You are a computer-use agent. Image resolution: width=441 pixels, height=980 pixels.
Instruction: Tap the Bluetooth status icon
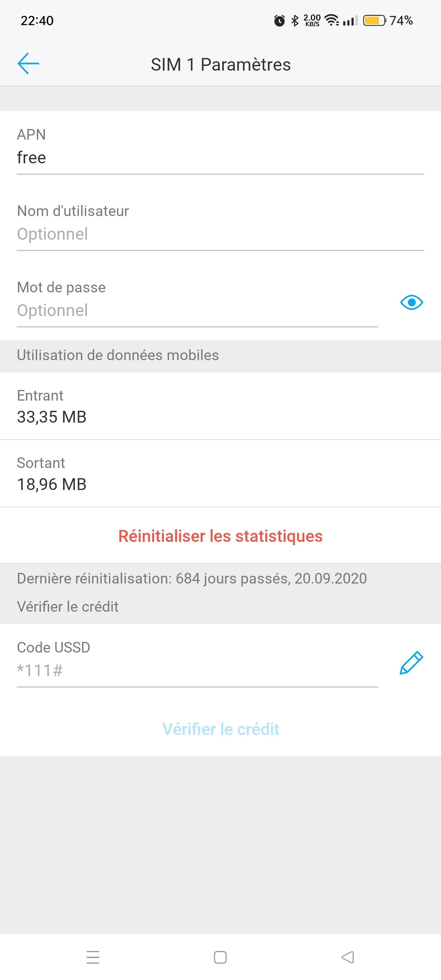295,20
